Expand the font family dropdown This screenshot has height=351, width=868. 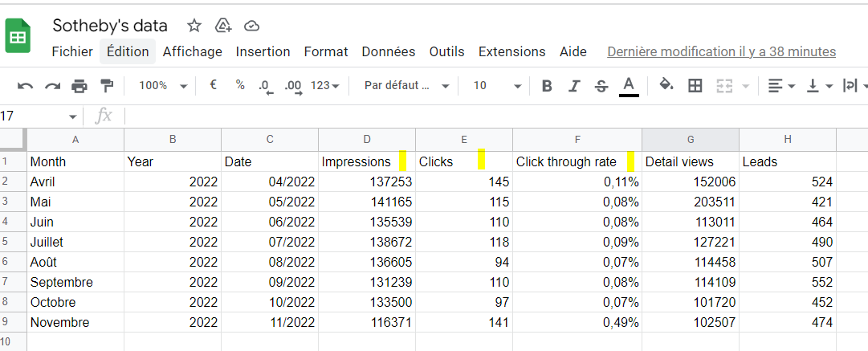pyautogui.click(x=406, y=86)
